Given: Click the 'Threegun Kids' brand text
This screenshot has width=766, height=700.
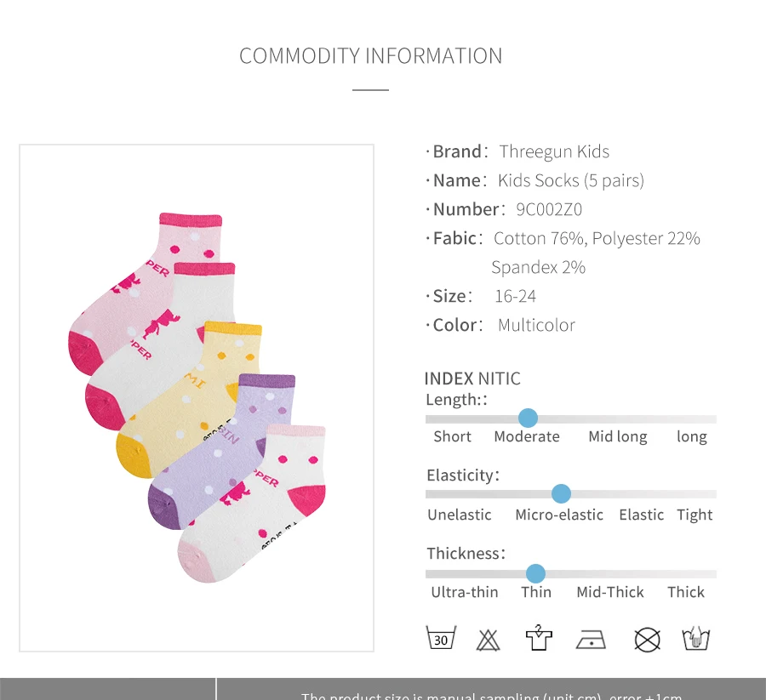Looking at the screenshot, I should coord(554,151).
